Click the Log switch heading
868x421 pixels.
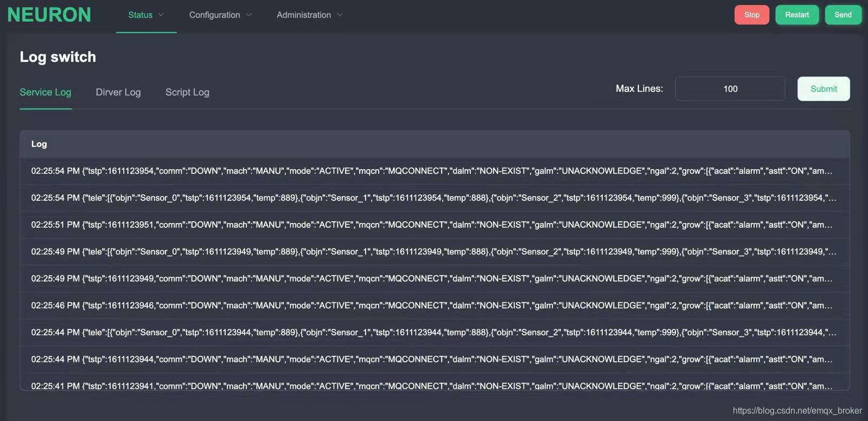pyautogui.click(x=58, y=57)
